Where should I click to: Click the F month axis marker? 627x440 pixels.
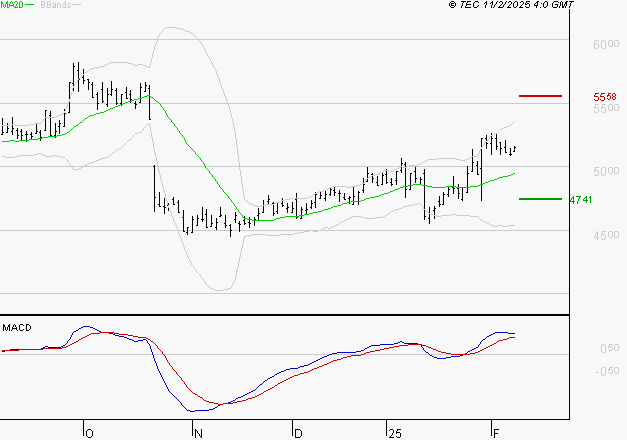click(496, 434)
